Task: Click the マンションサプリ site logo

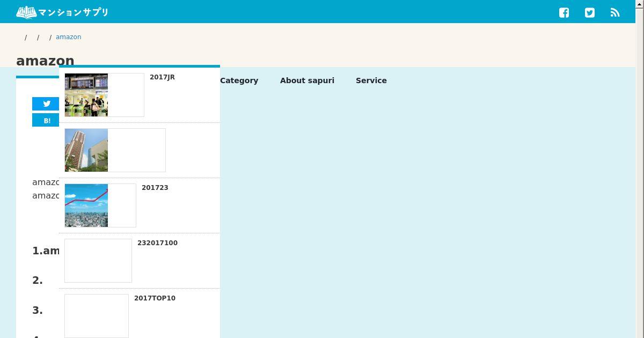Action: click(62, 12)
